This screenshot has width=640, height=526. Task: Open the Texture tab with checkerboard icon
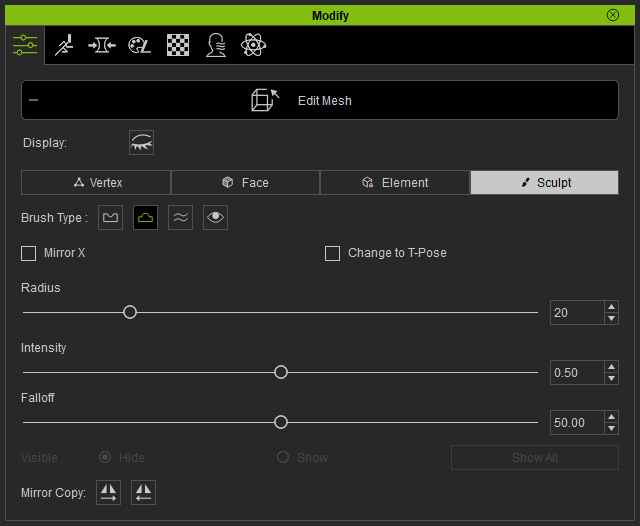click(x=178, y=45)
